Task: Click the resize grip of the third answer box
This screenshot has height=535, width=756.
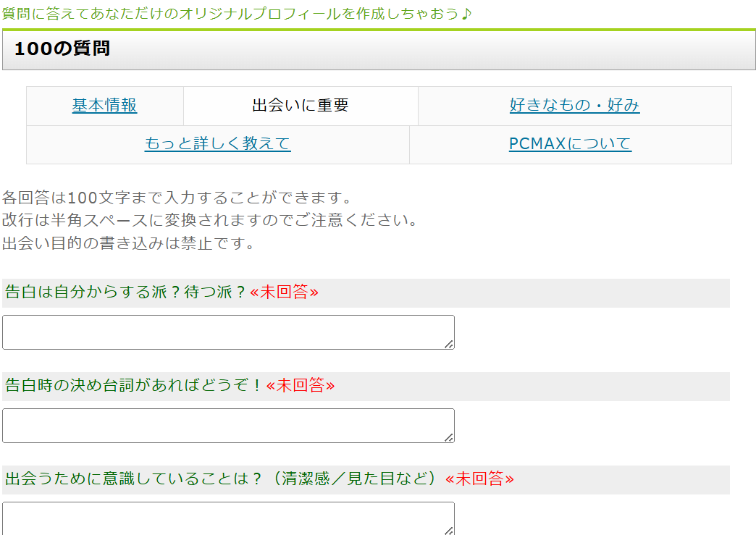Action: 450,531
